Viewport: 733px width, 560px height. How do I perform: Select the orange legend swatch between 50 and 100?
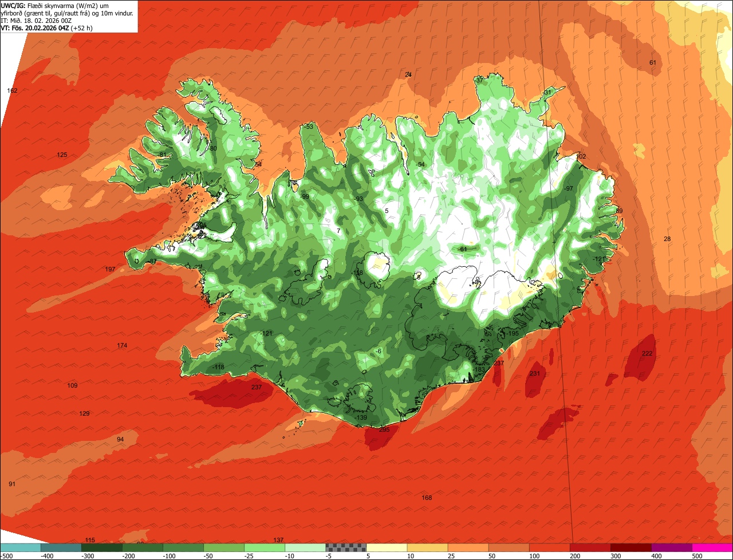509,547
